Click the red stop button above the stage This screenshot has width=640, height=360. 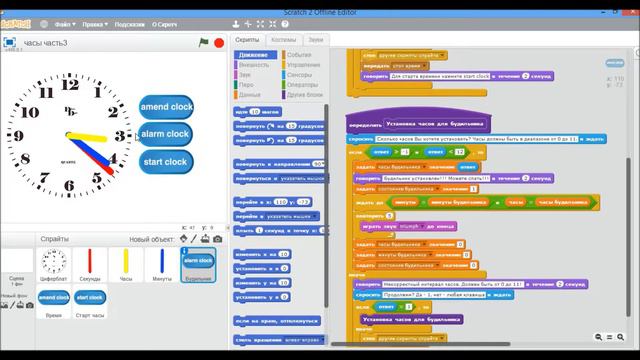click(219, 43)
